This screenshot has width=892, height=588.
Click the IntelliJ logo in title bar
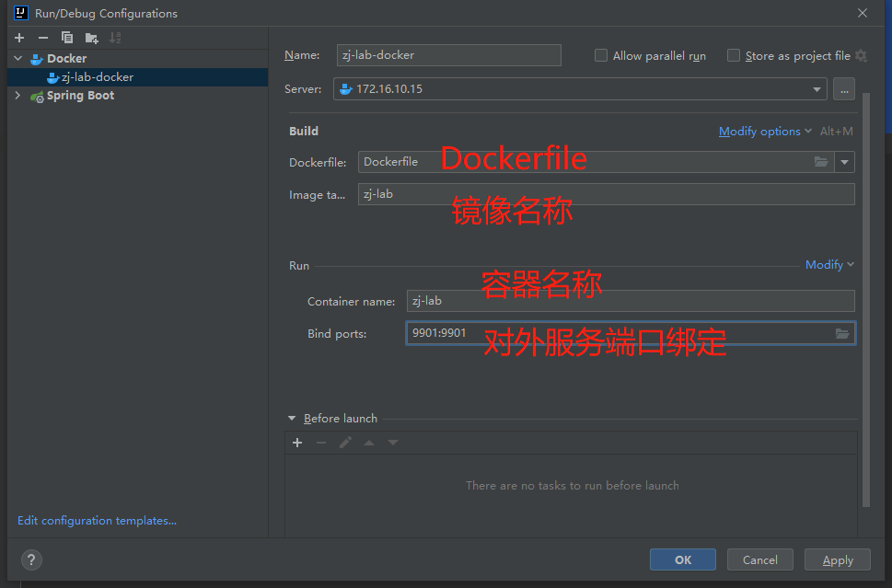(x=21, y=13)
